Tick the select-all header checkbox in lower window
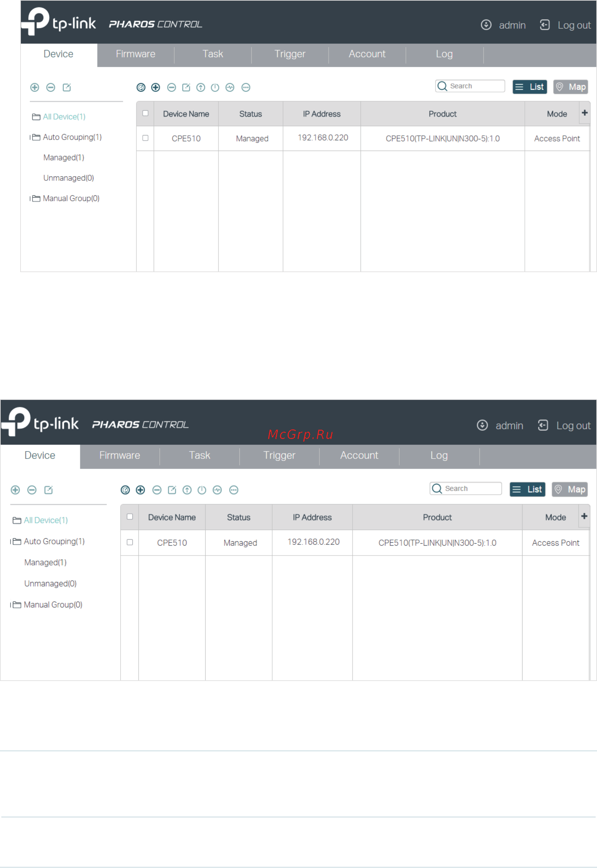This screenshot has height=868, width=597. [x=130, y=516]
